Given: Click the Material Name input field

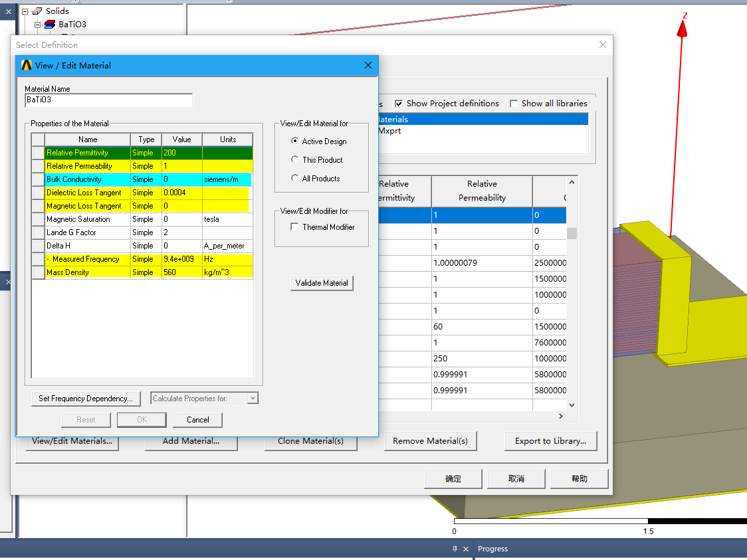Looking at the screenshot, I should click(x=108, y=100).
